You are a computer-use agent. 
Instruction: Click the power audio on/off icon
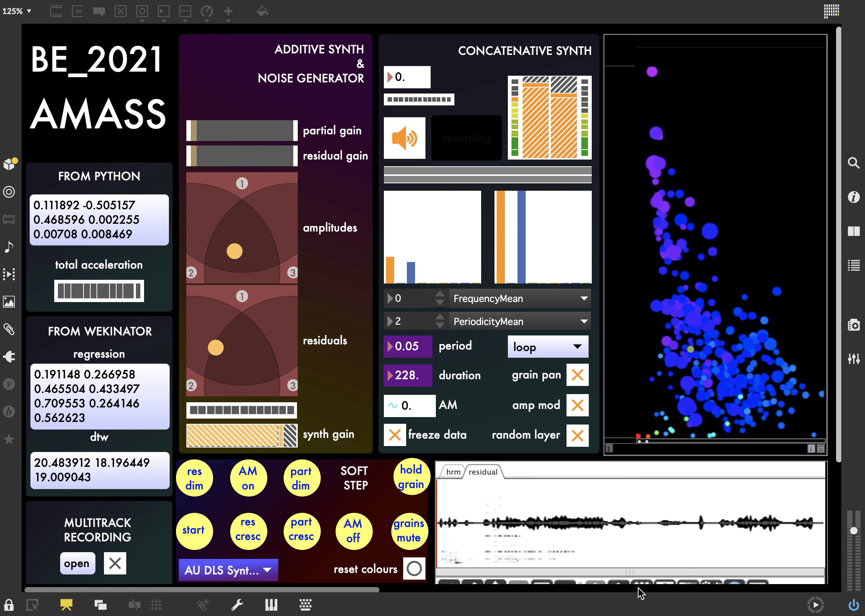click(853, 604)
